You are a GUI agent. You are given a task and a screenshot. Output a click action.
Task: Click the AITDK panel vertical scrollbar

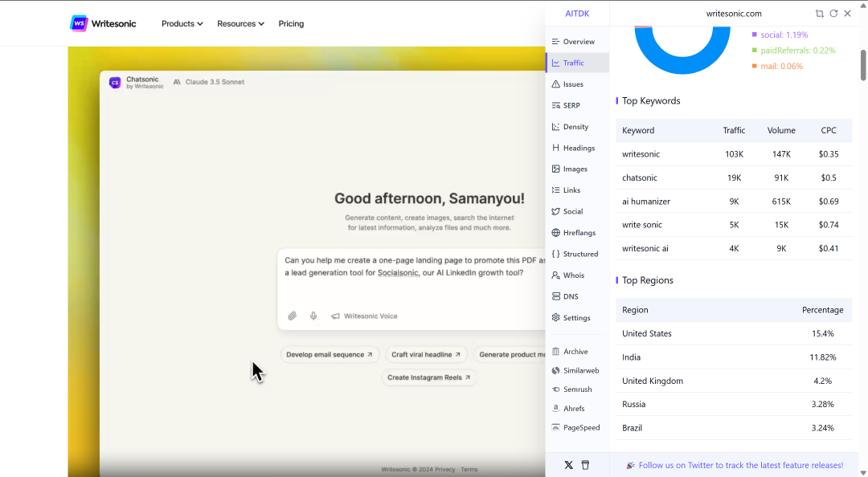[863, 65]
